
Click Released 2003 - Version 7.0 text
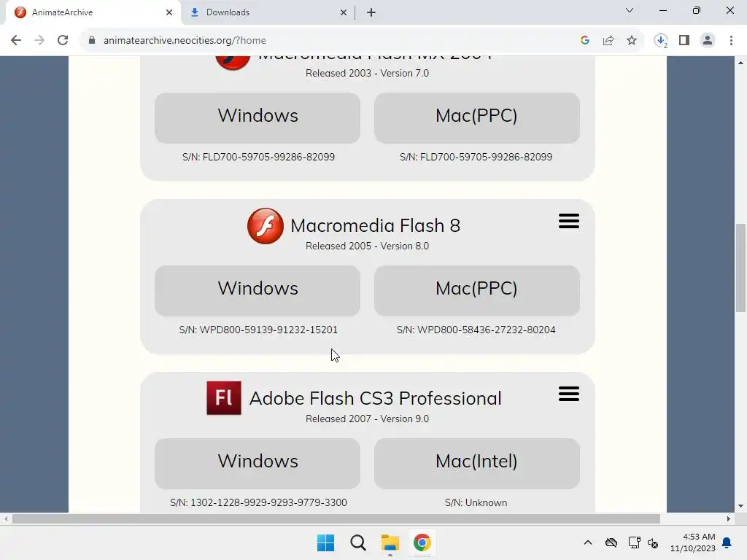click(x=368, y=73)
